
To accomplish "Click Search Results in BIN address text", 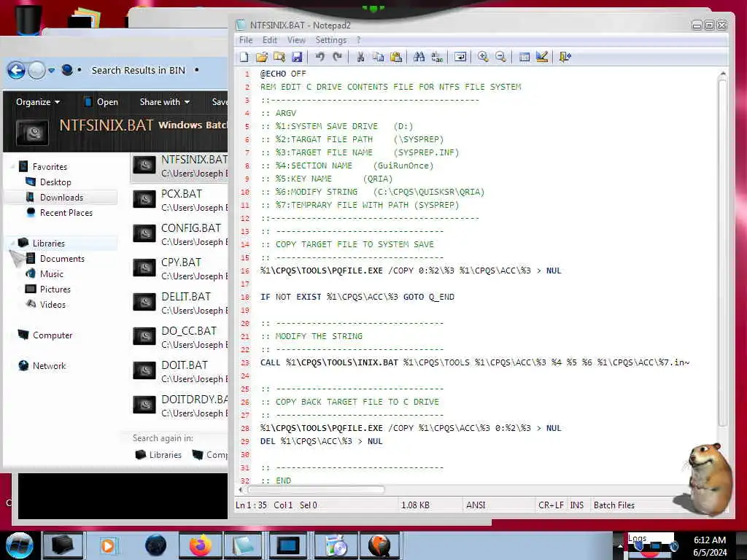I will (x=138, y=71).
